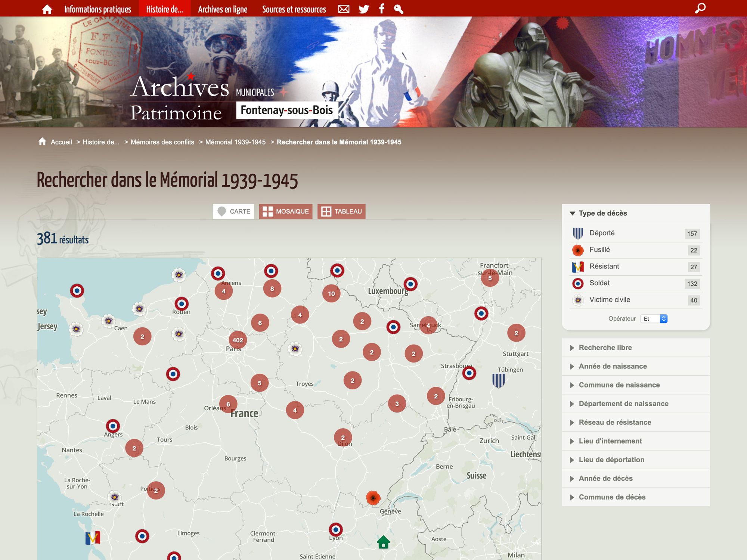Image resolution: width=747 pixels, height=560 pixels.
Task: Click the red poppy marker near Genève
Action: click(373, 498)
